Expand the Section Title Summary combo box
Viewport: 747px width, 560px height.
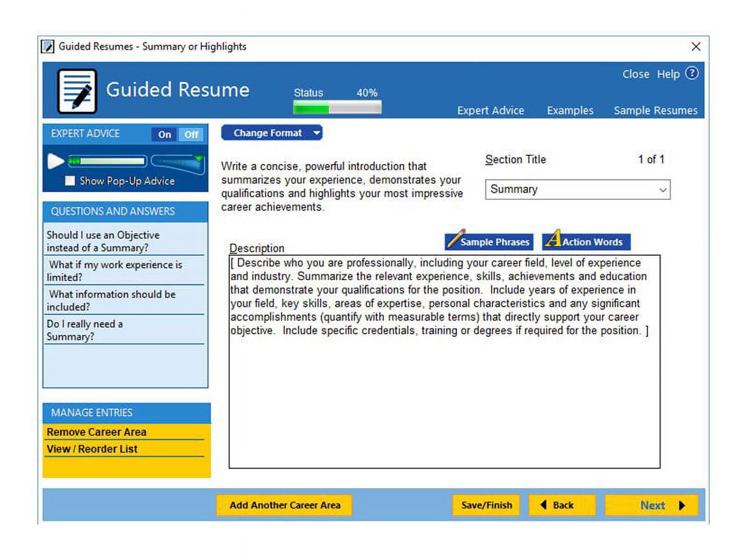click(578, 189)
